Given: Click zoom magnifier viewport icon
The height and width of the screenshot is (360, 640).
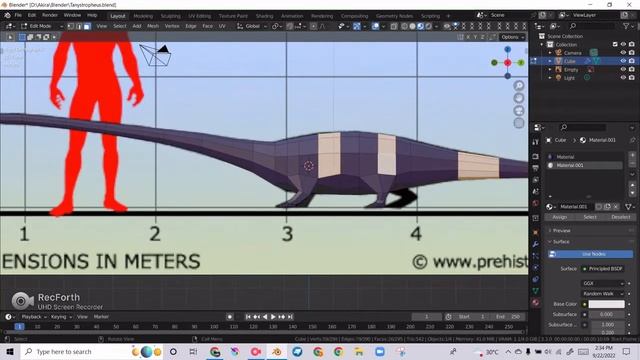Looking at the screenshot, I should pyautogui.click(x=519, y=86).
